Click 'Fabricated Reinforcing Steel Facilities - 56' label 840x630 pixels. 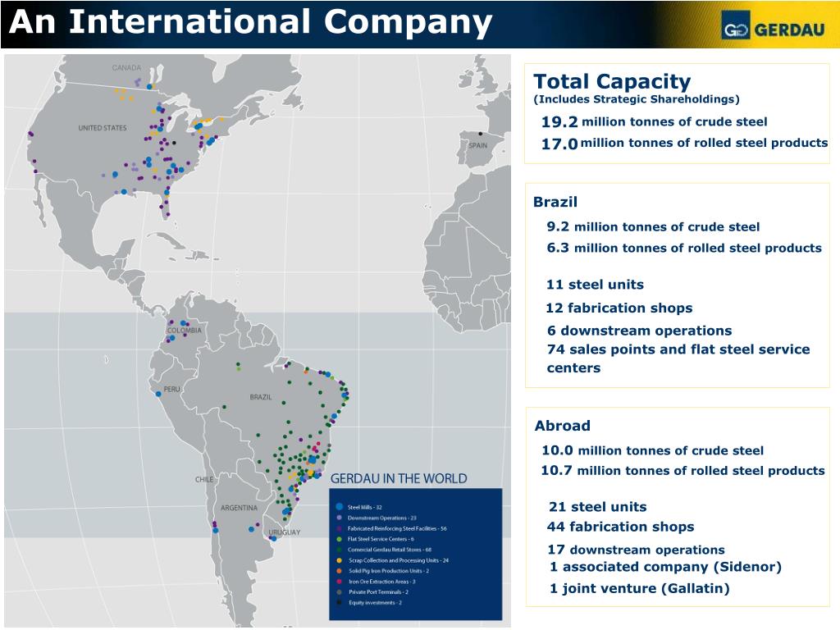pos(397,528)
